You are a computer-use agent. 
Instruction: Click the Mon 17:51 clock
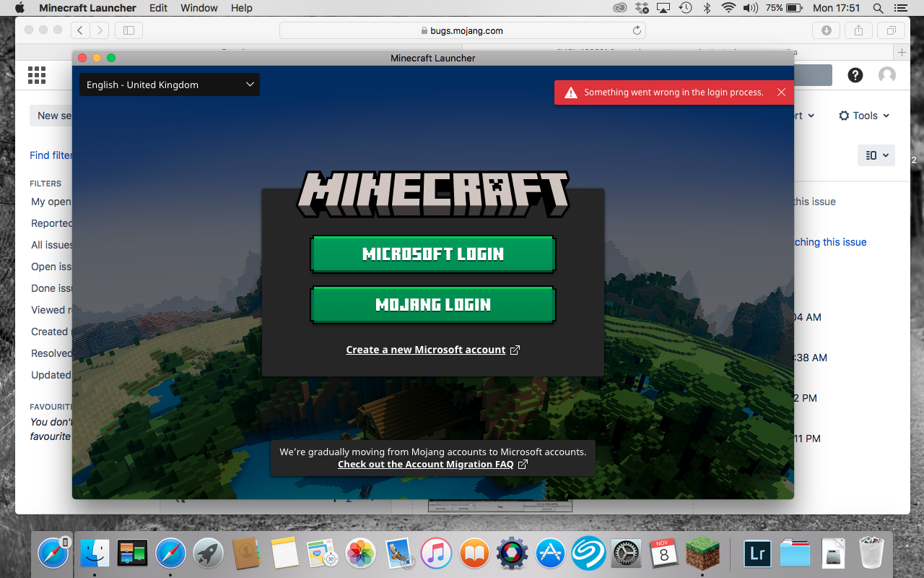pyautogui.click(x=837, y=8)
